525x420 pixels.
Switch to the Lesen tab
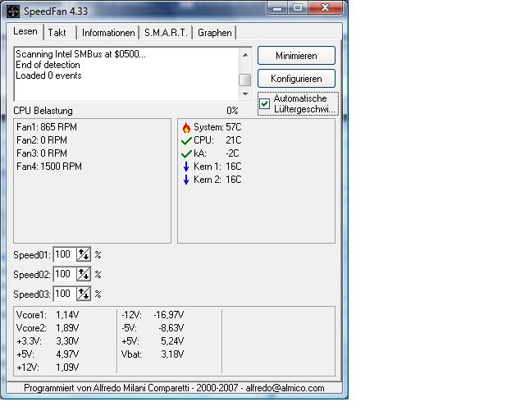(25, 31)
